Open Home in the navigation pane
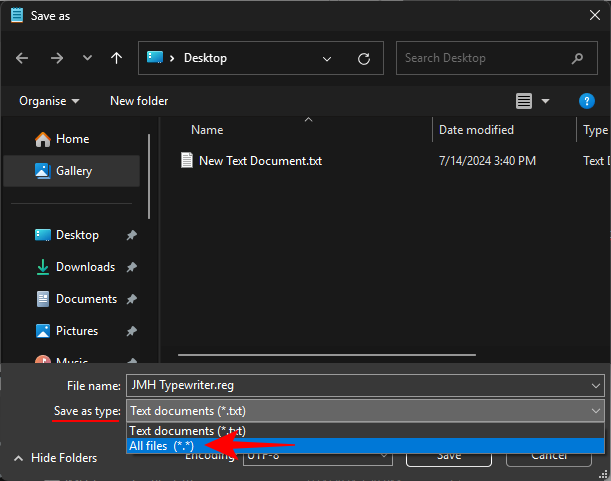 point(72,139)
